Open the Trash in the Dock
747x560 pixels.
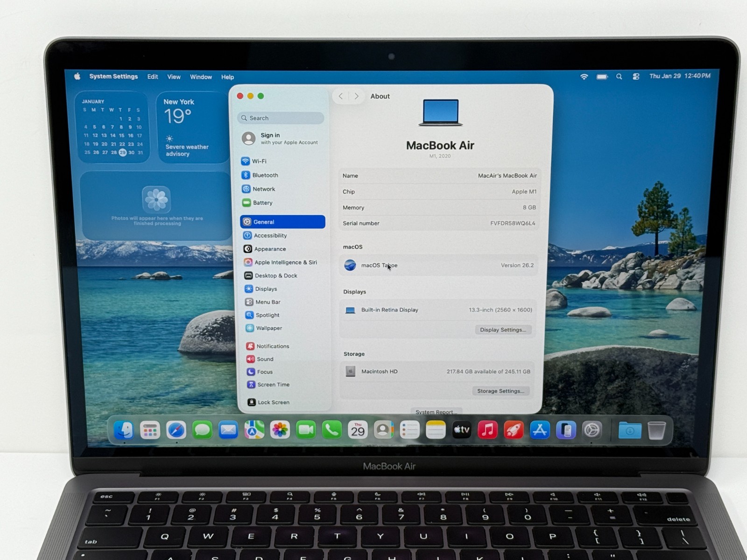656,430
